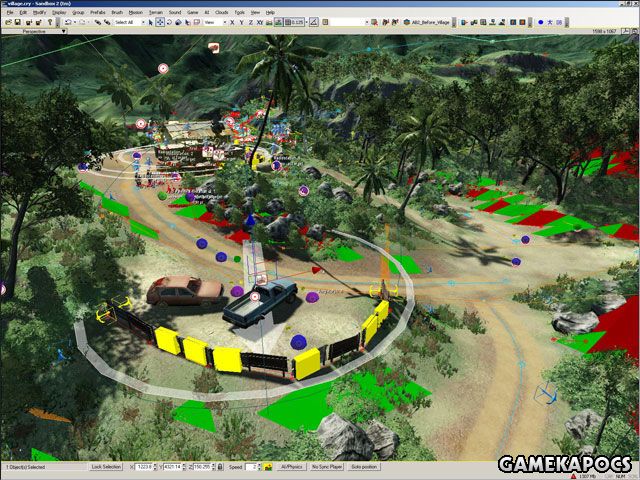The width and height of the screenshot is (640, 480).
Task: Click the lightbulb hint icon in toolbar
Action: pos(50,22)
